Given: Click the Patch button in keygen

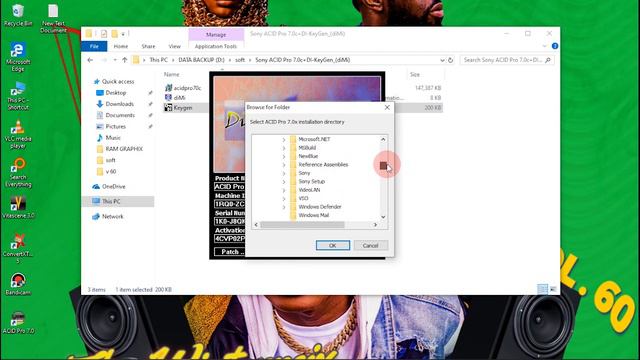Looking at the screenshot, I should coord(229,251).
